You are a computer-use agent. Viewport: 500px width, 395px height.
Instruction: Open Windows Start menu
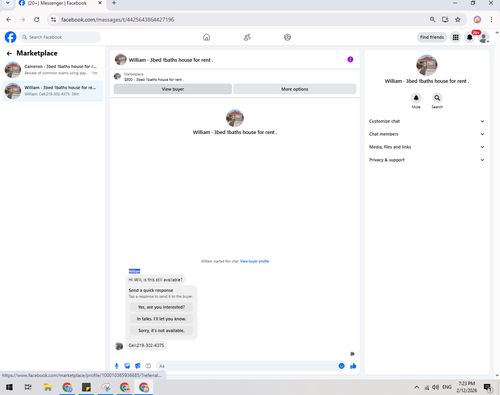pos(9,387)
